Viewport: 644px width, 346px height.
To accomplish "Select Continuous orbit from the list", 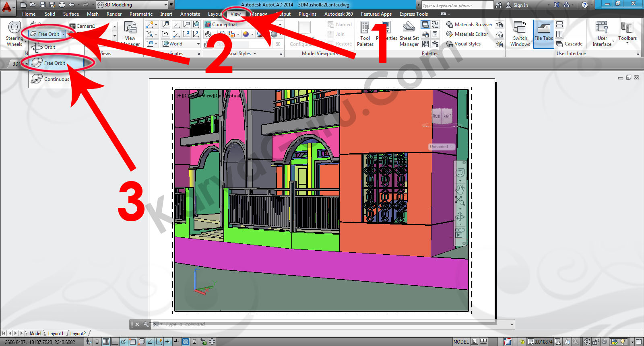I will tap(56, 79).
